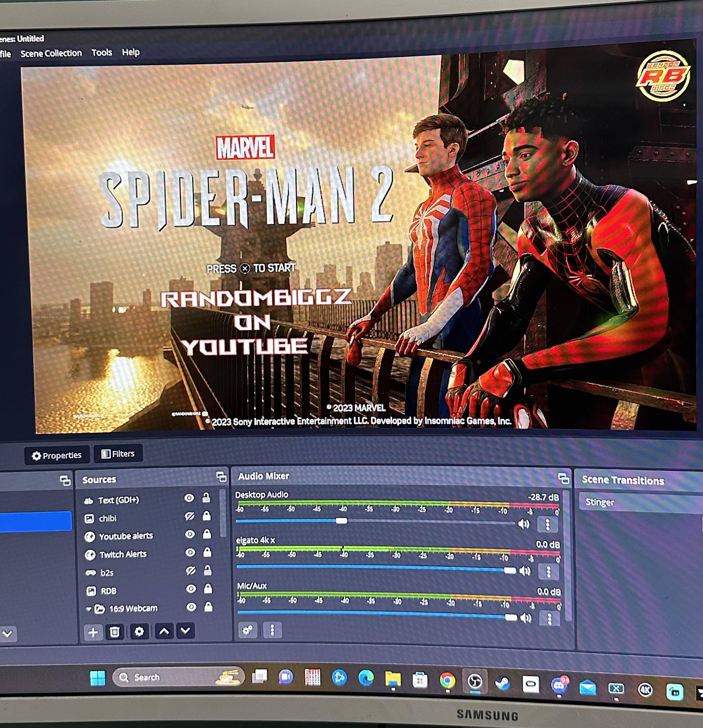This screenshot has height=728, width=703.
Task: Show the chibi source via eye icon
Action: pyautogui.click(x=190, y=516)
